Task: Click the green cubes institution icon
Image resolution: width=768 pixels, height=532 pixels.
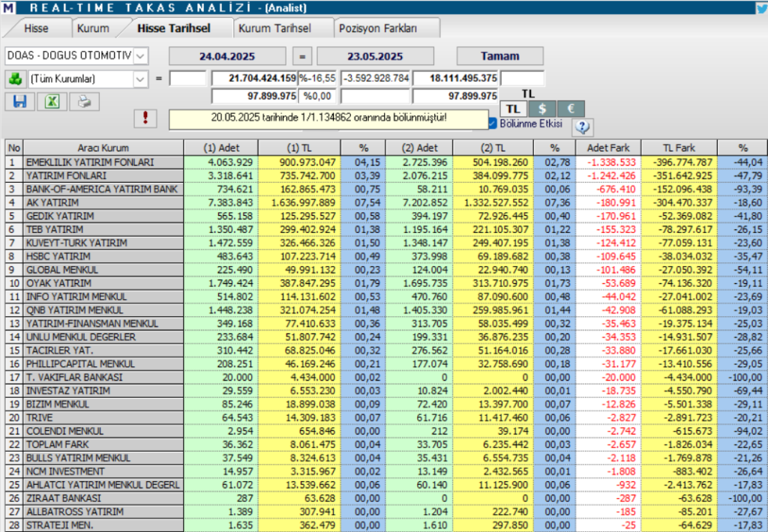Action: [x=15, y=79]
